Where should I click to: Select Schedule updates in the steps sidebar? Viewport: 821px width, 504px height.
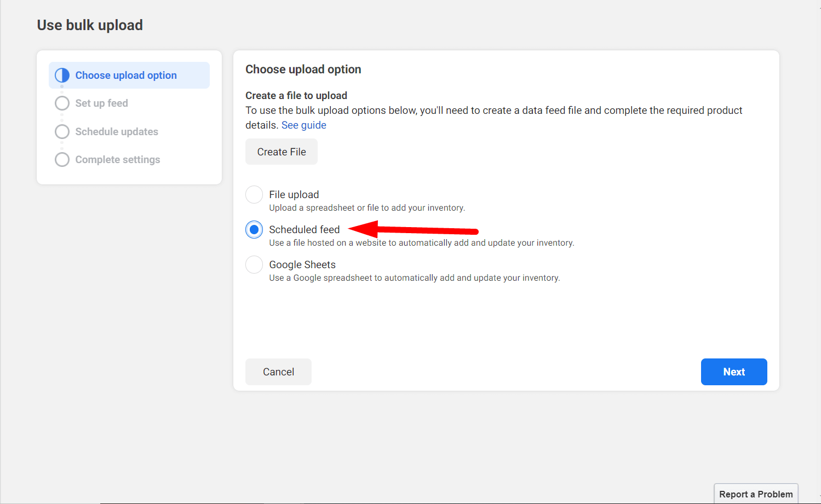117,131
